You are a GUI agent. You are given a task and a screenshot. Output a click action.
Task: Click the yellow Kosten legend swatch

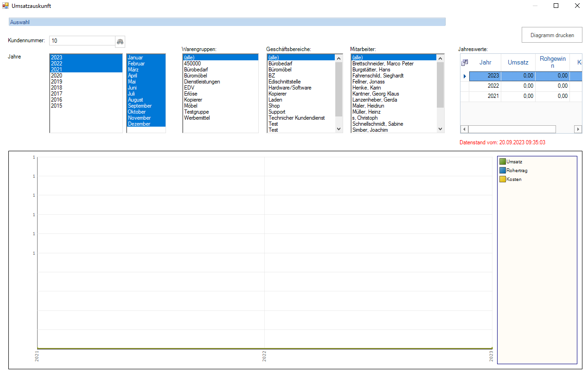click(x=502, y=179)
